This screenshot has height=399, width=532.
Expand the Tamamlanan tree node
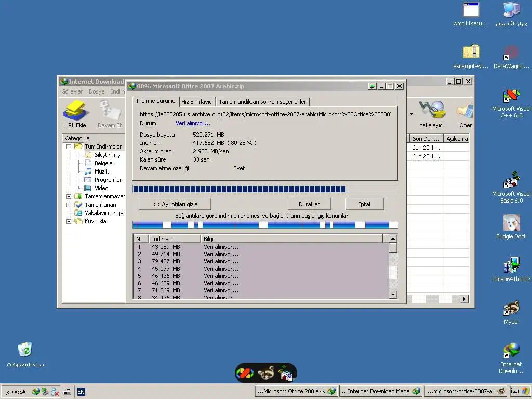(69, 205)
